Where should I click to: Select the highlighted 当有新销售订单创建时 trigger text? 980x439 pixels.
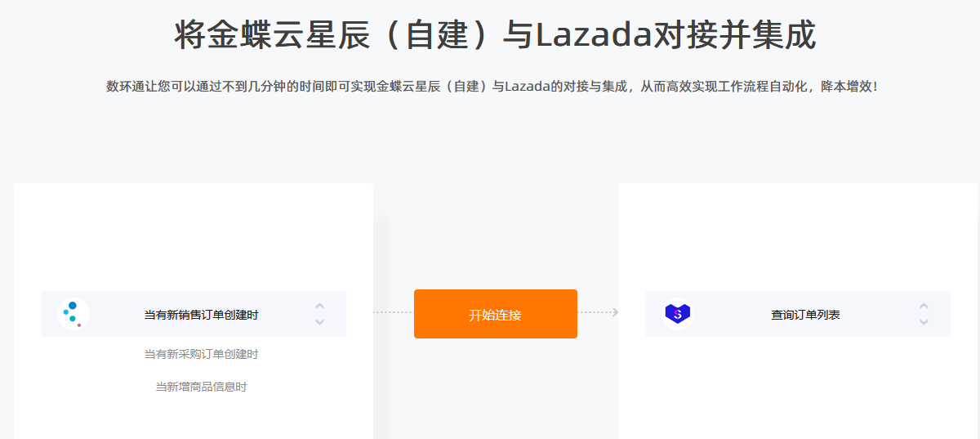(202, 315)
